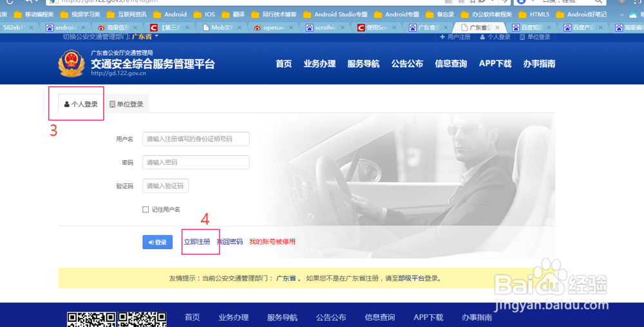
Task: Close the 百度知道 browser tab
Action: click(x=549, y=28)
